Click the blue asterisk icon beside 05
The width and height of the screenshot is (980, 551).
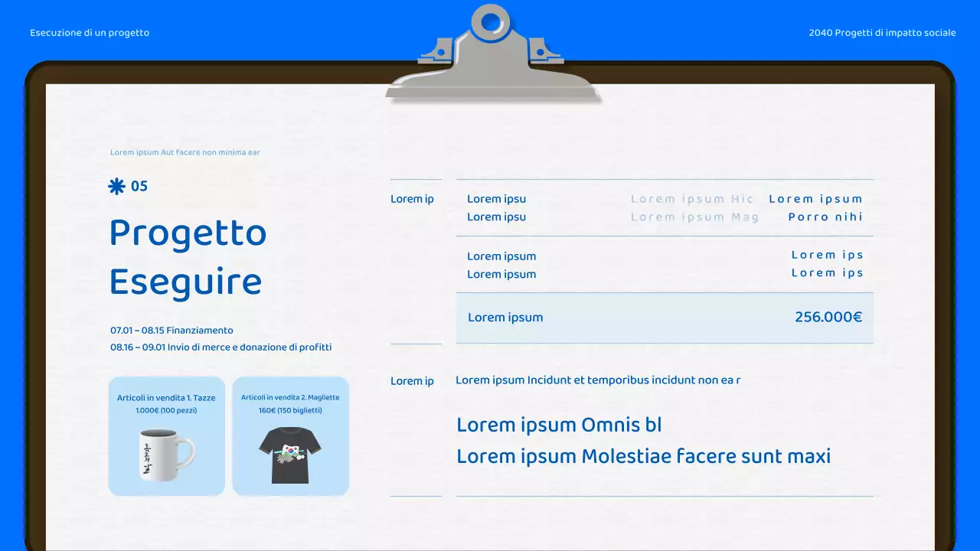coord(116,186)
